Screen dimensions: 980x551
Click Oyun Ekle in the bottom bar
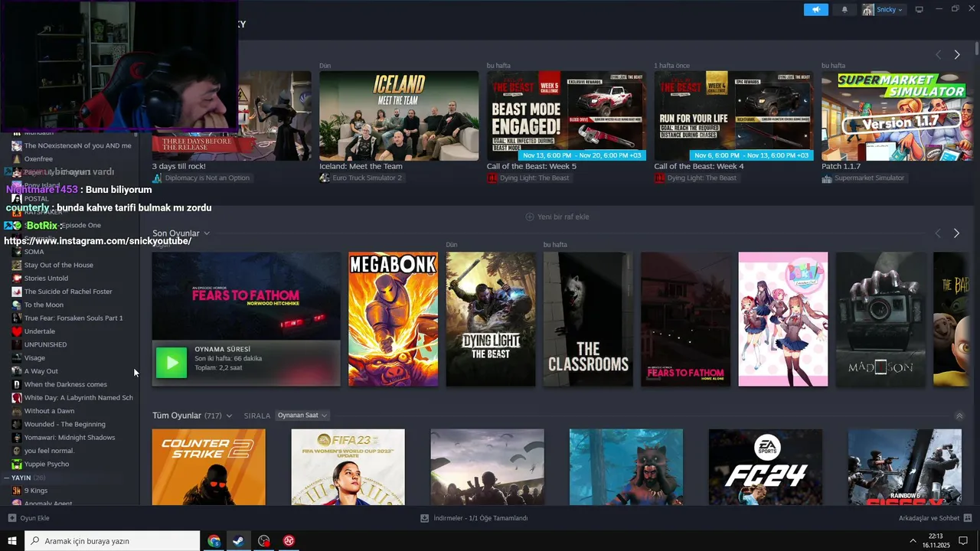29,518
